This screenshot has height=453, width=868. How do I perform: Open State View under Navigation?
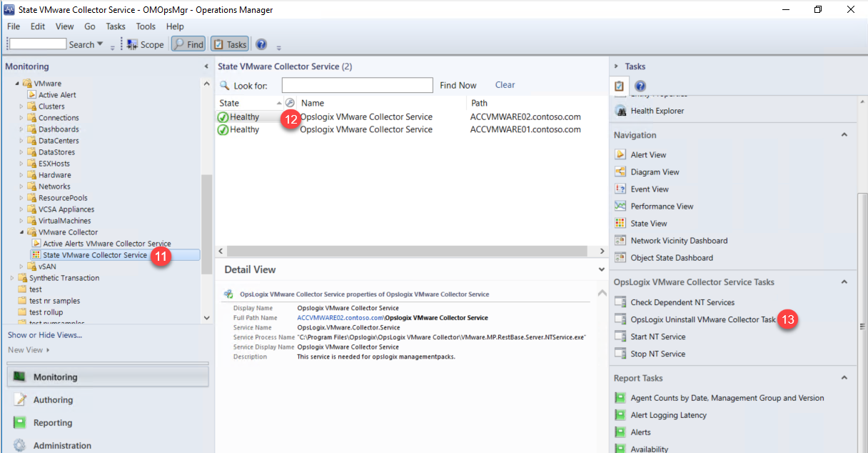pyautogui.click(x=648, y=224)
